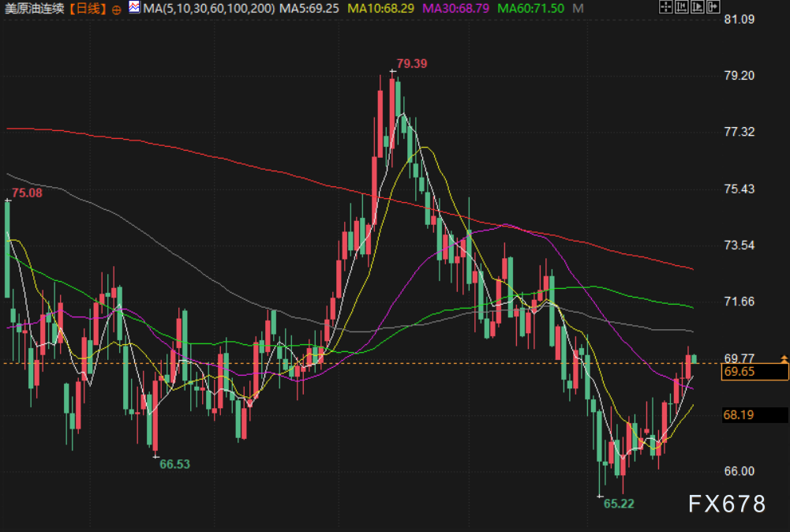Click the 66.53 low price label
The width and height of the screenshot is (790, 532).
(174, 464)
